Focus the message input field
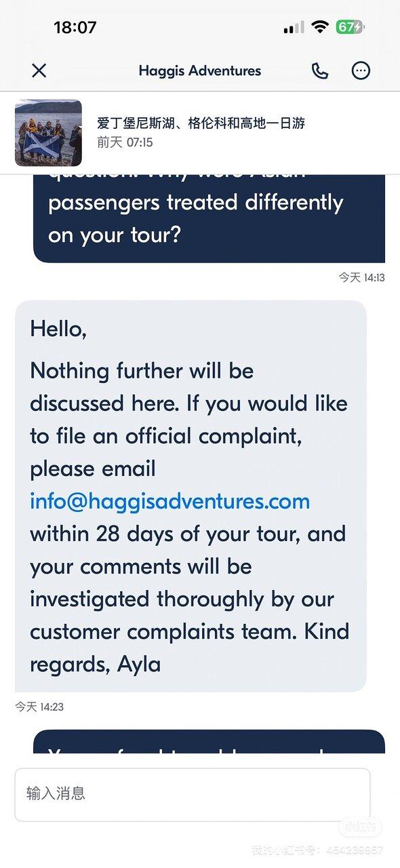The height and width of the screenshot is (868, 400). 193,794
